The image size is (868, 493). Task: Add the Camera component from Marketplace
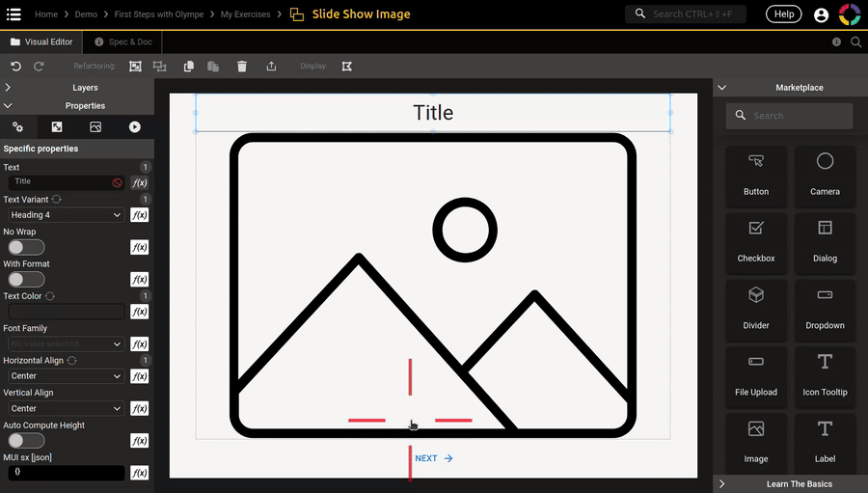(x=825, y=175)
